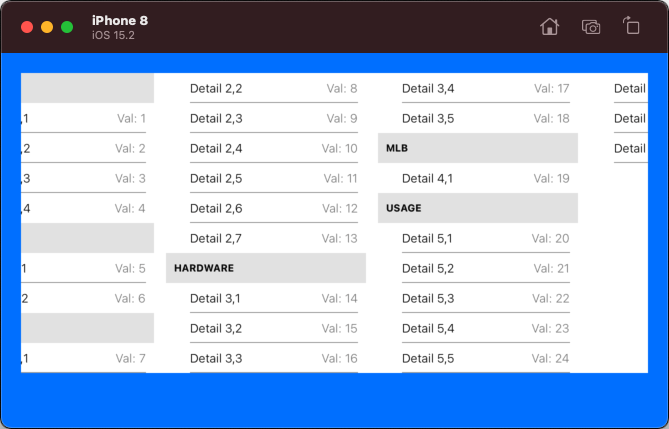Viewport: 669px width, 429px height.
Task: Click the simulator Home button icon
Action: tap(549, 27)
